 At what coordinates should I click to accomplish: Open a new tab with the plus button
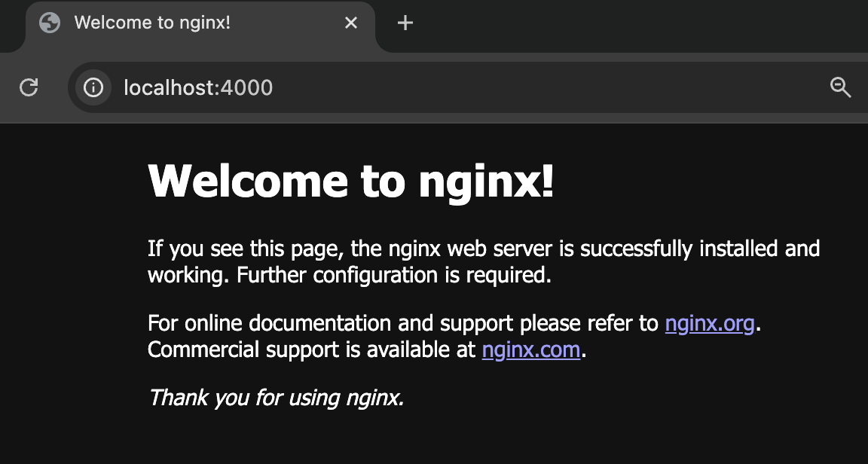(405, 23)
